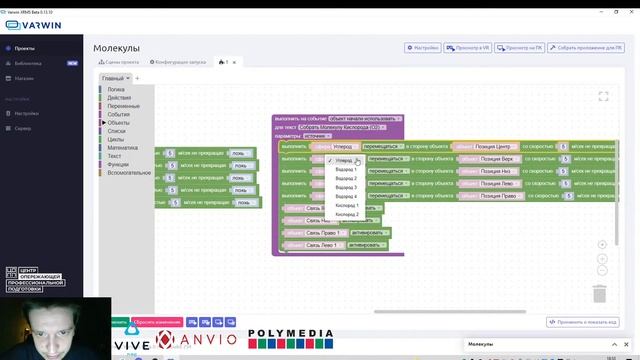Viewport: 640px width, 360px height.
Task: Open Переменные block category
Action: (x=123, y=106)
